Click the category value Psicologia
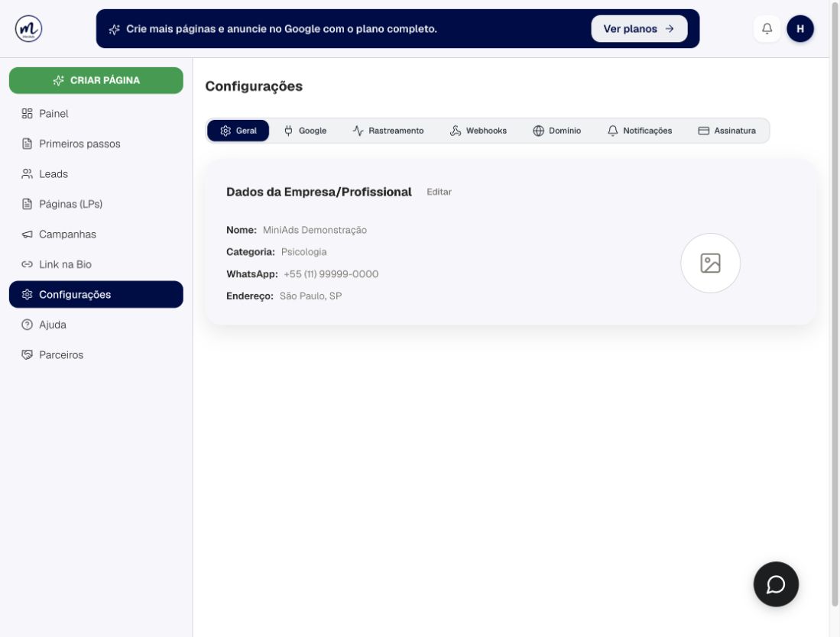The height and width of the screenshot is (637, 840). pos(303,252)
